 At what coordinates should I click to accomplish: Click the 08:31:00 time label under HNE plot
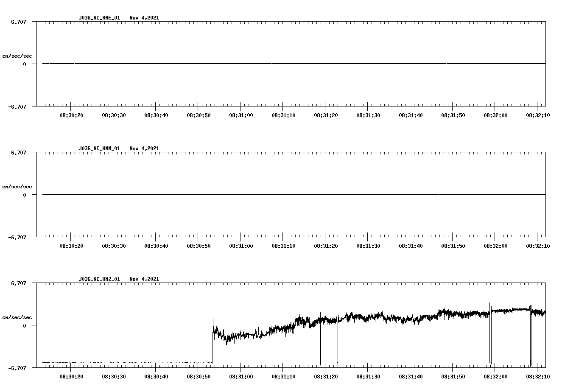(241, 115)
